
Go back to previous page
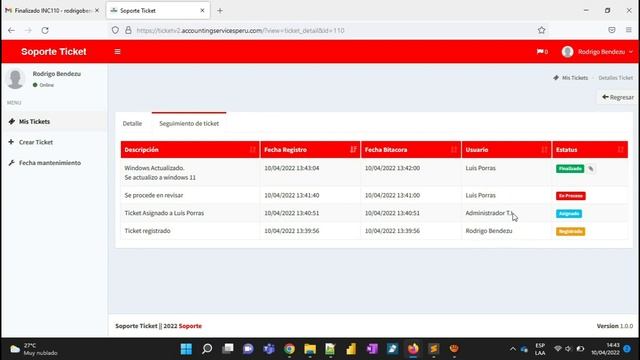[11, 30]
